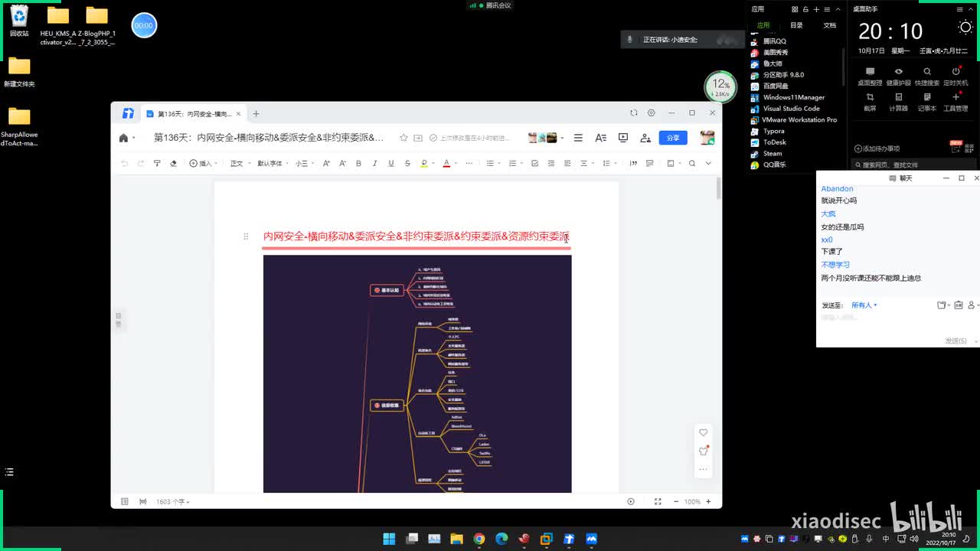Open the 默认字体 font dropdown
The image size is (980, 551).
click(x=272, y=163)
